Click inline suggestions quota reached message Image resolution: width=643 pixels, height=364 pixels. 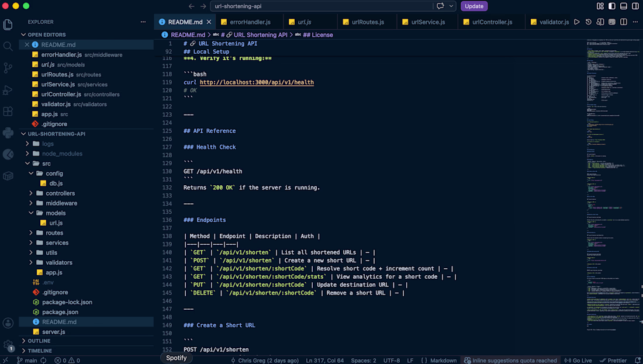tap(510, 360)
